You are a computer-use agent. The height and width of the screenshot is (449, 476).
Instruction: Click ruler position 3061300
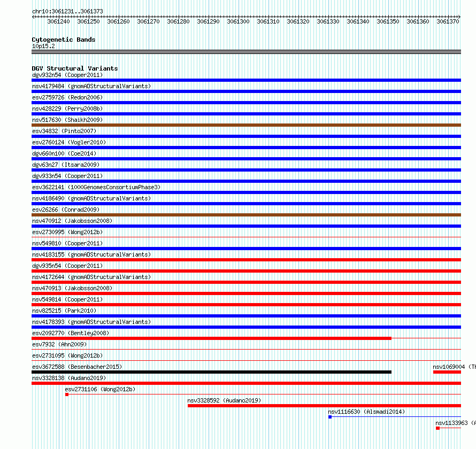click(239, 21)
